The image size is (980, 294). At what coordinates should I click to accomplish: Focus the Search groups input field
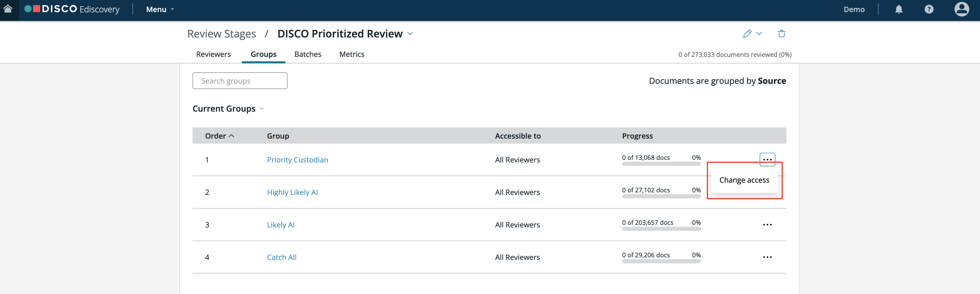click(x=240, y=81)
